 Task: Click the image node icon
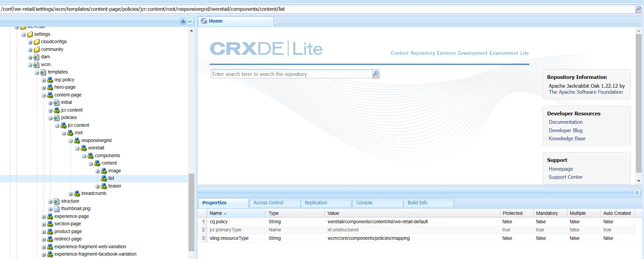pyautogui.click(x=104, y=171)
